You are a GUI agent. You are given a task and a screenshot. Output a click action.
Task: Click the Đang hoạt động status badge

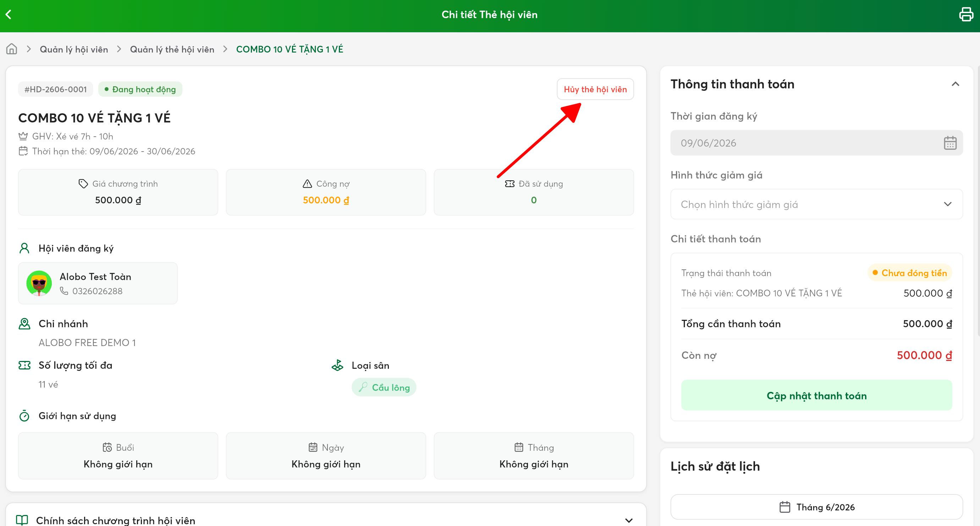click(x=141, y=89)
